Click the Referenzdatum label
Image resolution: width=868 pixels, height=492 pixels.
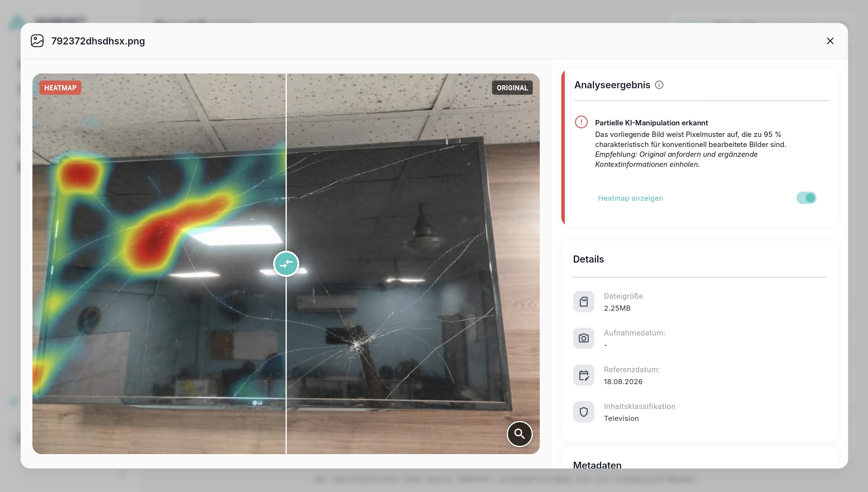(x=632, y=370)
